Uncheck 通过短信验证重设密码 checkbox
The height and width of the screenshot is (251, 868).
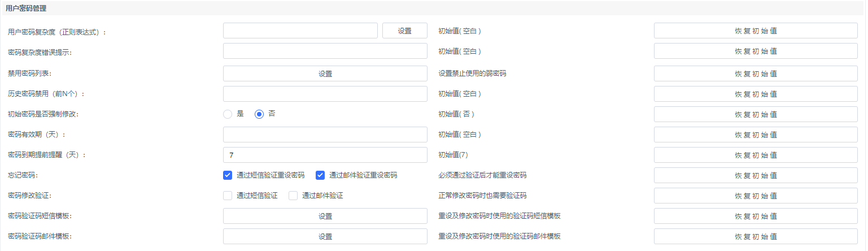228,175
